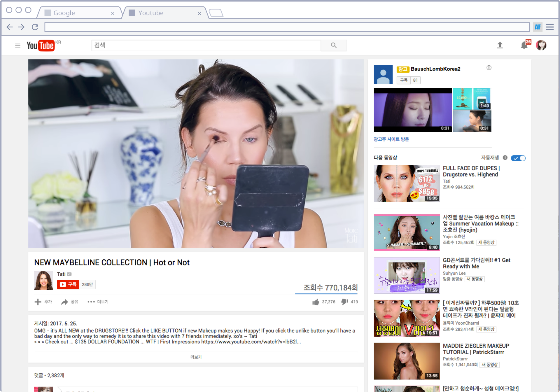Screen dimensions: 560x392
Task: Expand the description with 더보기
Action: 196,357
